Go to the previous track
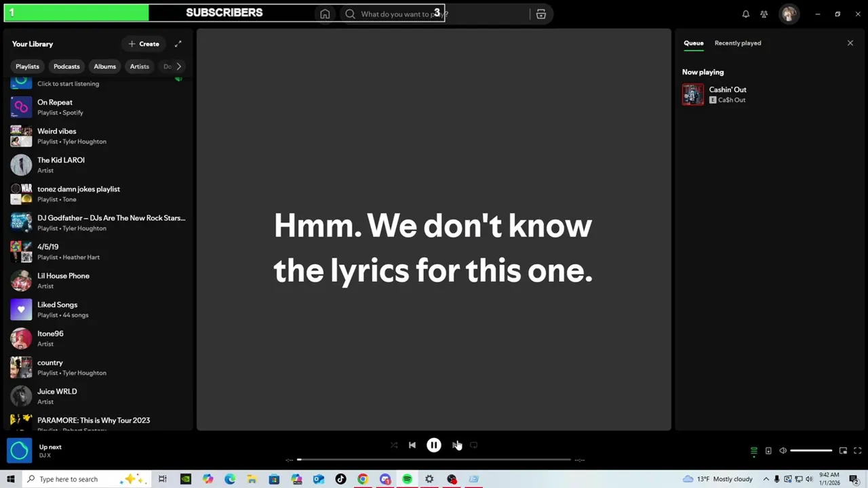Viewport: 868px width, 488px height. pyautogui.click(x=412, y=445)
